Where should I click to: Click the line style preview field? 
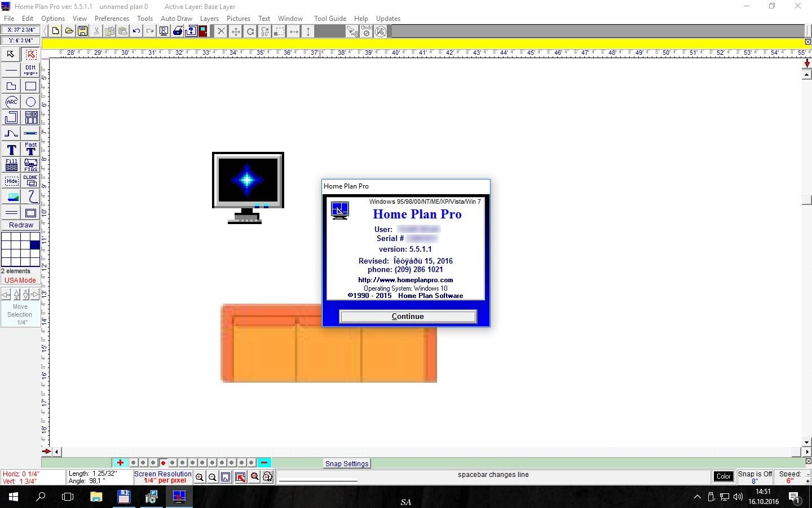[x=492, y=477]
